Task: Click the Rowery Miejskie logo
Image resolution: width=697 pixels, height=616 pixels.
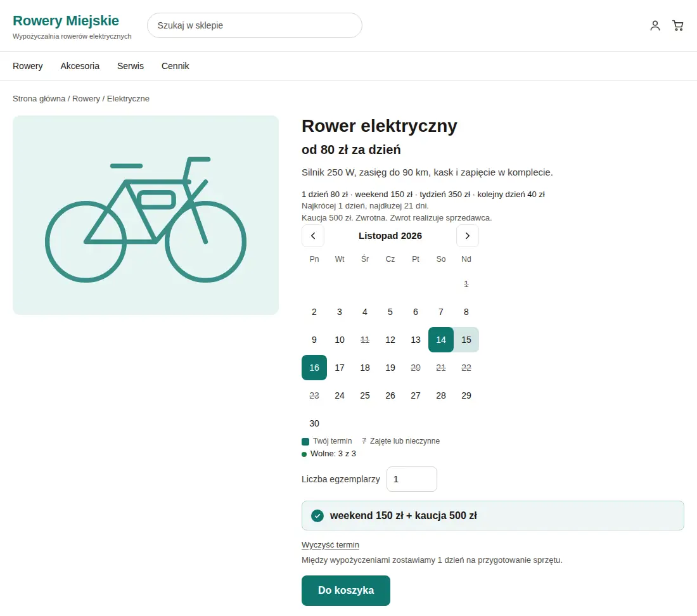Action: 66,21
